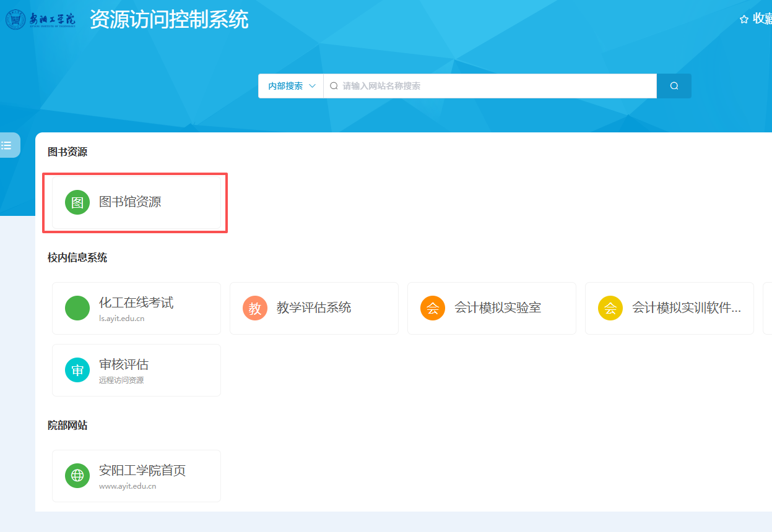The width and height of the screenshot is (772, 532).
Task: Open the 图书馆资源 card
Action: tap(136, 202)
